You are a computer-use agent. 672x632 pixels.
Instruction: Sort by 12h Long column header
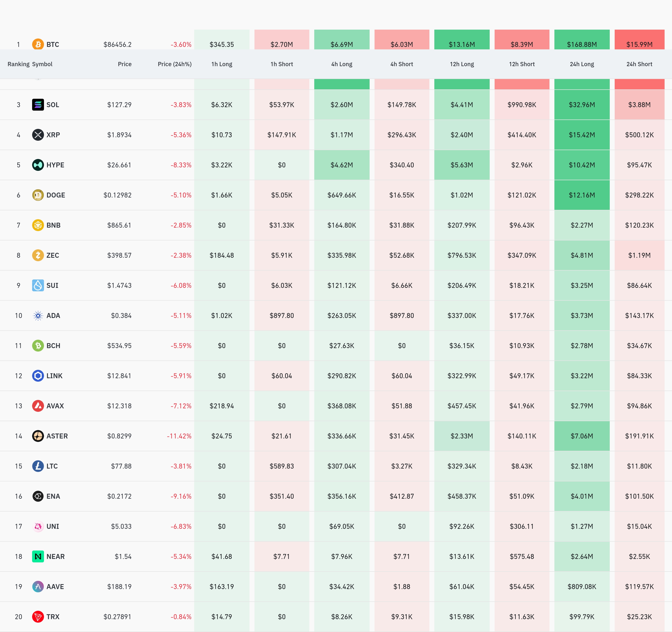point(462,64)
